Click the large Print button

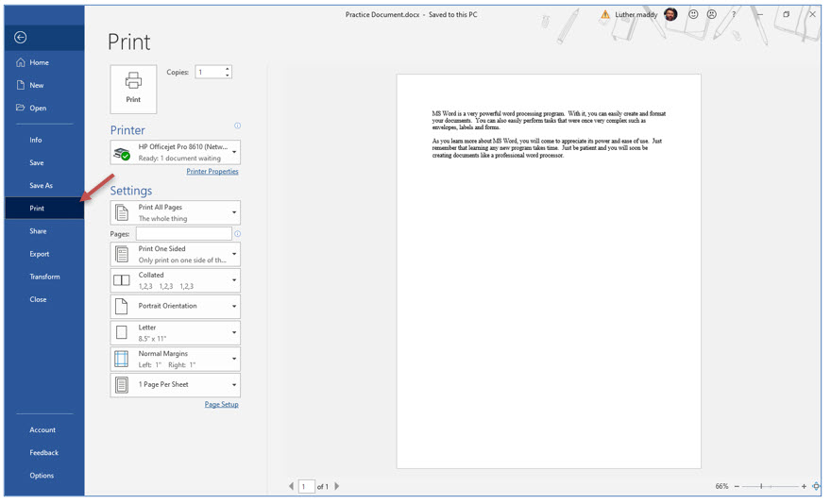coord(134,90)
